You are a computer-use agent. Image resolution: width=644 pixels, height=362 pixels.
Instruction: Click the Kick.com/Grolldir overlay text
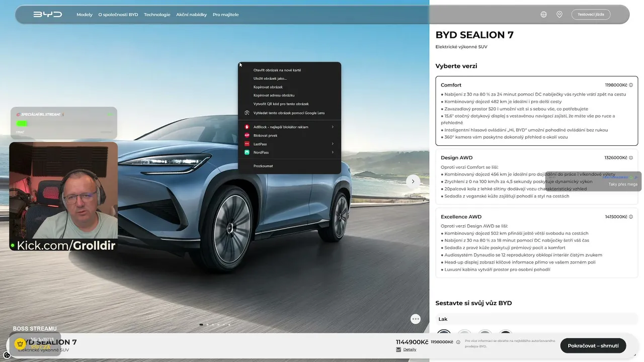coord(66,245)
